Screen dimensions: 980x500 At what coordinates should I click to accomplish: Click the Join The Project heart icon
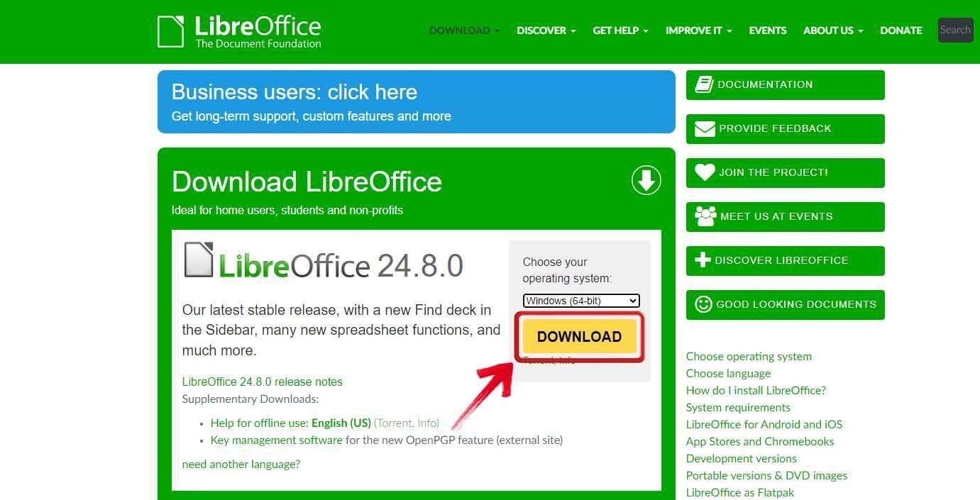(x=703, y=172)
